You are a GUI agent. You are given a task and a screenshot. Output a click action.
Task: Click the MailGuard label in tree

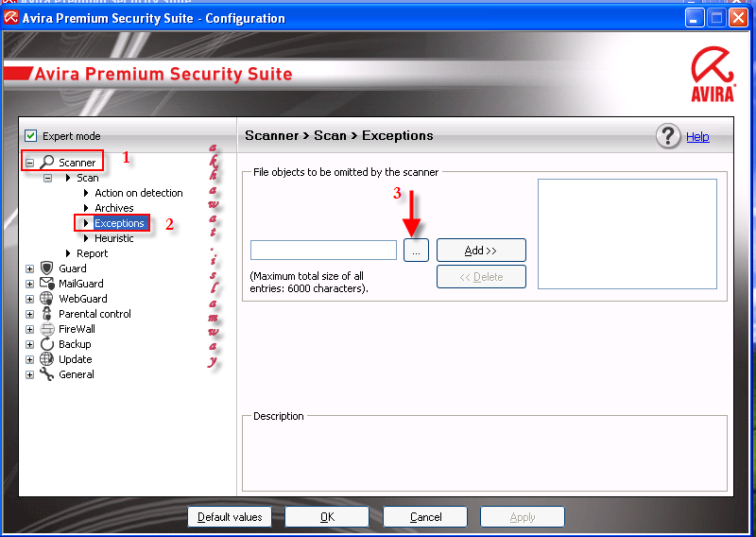click(x=81, y=284)
